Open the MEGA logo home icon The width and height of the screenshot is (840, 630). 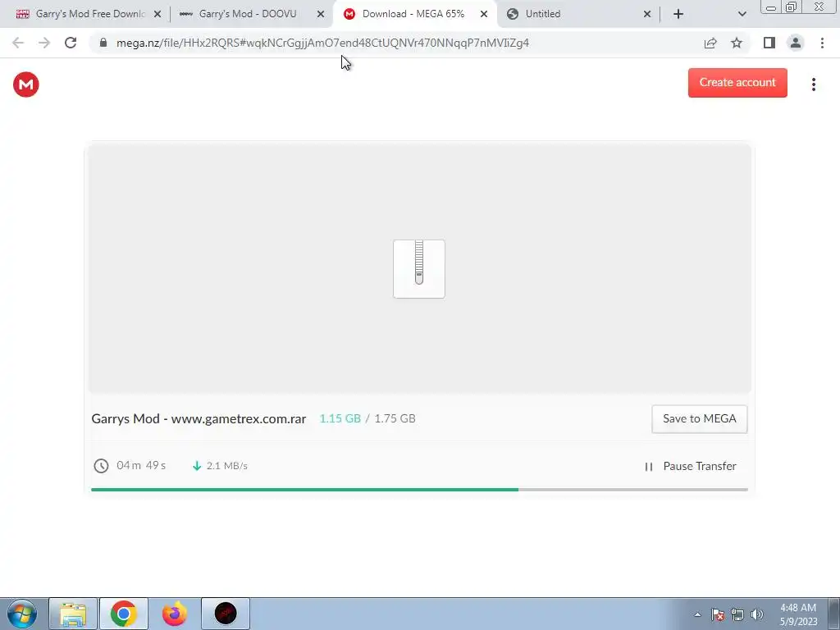click(x=25, y=84)
